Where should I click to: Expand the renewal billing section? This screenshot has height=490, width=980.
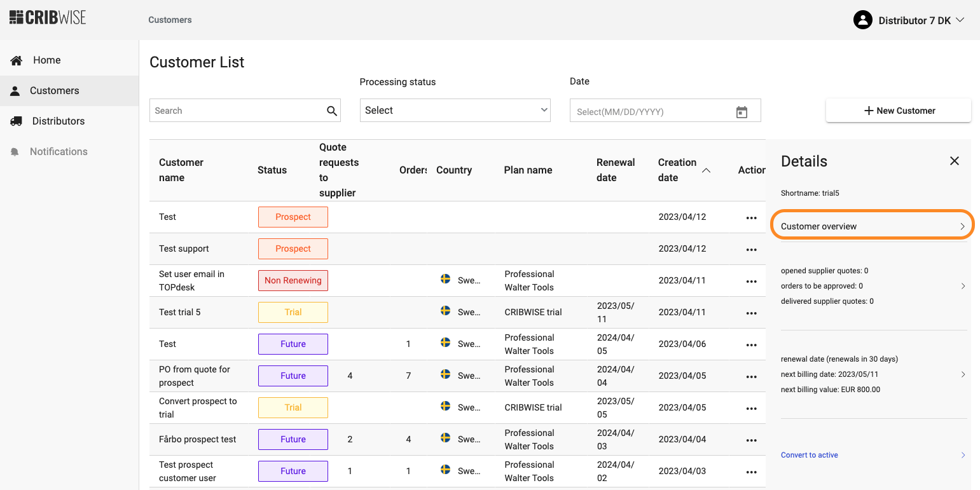[x=962, y=374]
